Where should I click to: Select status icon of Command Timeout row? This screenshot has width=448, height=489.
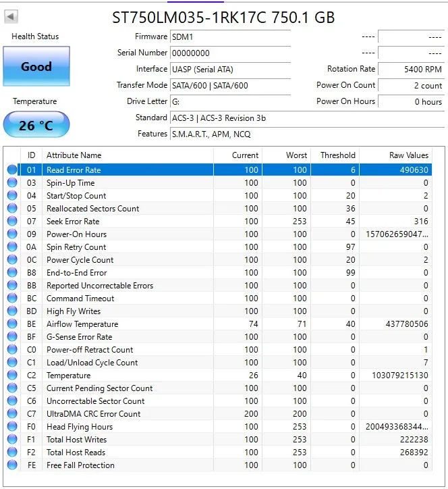click(x=12, y=298)
